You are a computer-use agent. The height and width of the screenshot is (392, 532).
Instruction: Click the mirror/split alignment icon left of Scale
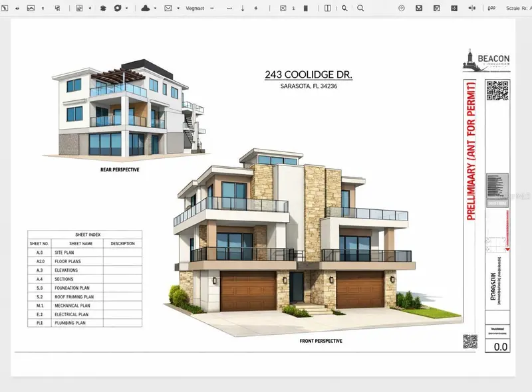(x=472, y=8)
